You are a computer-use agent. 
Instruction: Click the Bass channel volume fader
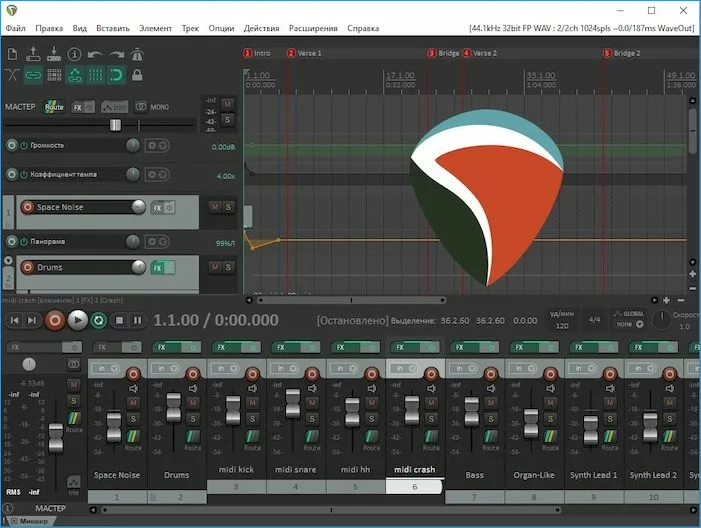pyautogui.click(x=471, y=411)
